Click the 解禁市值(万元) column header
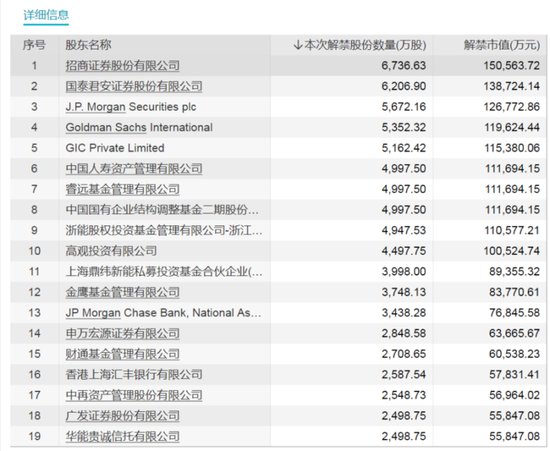Image resolution: width=550 pixels, height=451 pixels. (x=502, y=45)
